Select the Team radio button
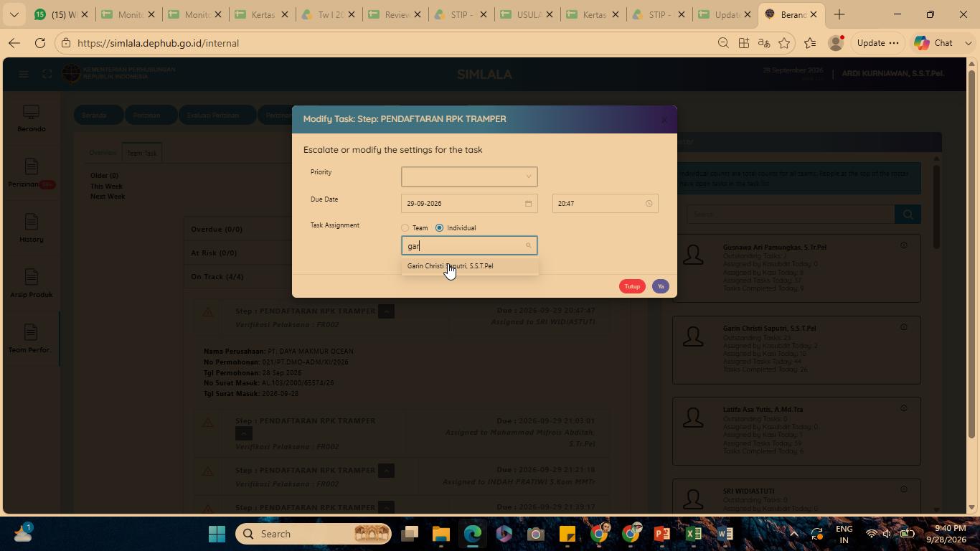This screenshot has width=980, height=551. [x=405, y=228]
